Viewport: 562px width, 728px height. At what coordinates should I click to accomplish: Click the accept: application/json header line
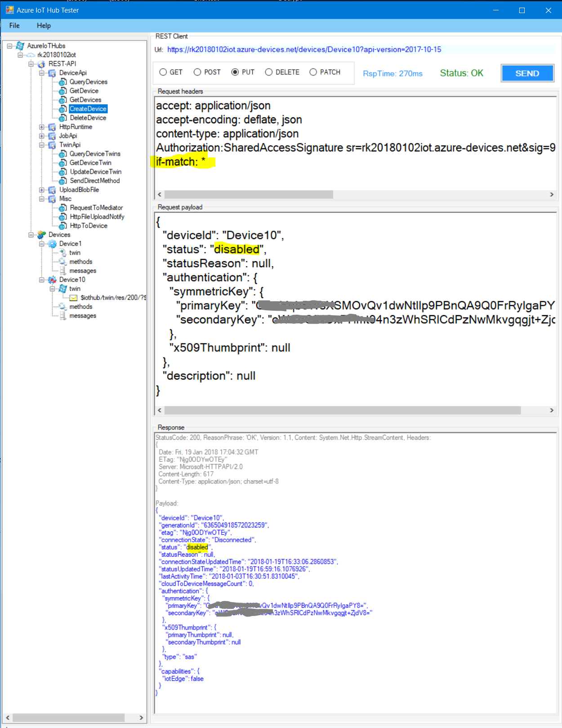point(214,106)
